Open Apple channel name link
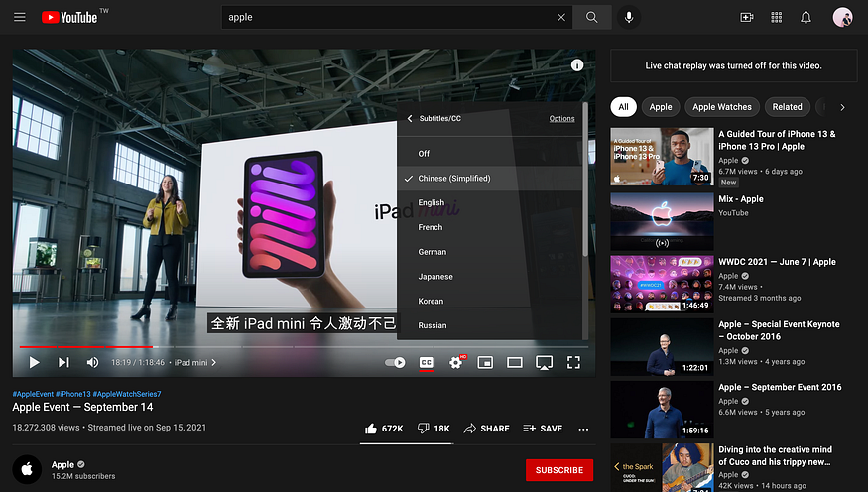The image size is (868, 492). point(62,465)
